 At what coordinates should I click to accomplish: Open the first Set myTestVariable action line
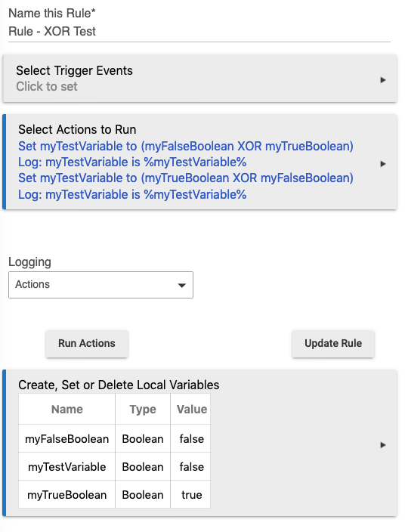[x=186, y=147]
